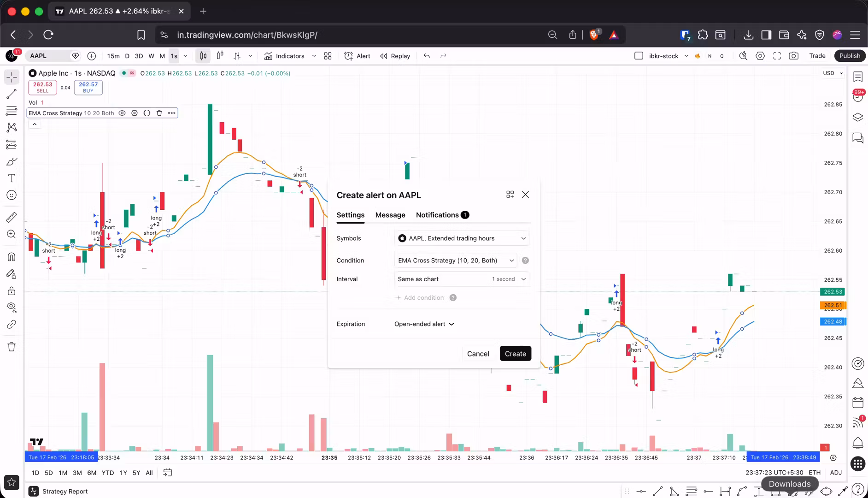Hide all drawings with eye icon
Image resolution: width=868 pixels, height=498 pixels.
(12, 307)
